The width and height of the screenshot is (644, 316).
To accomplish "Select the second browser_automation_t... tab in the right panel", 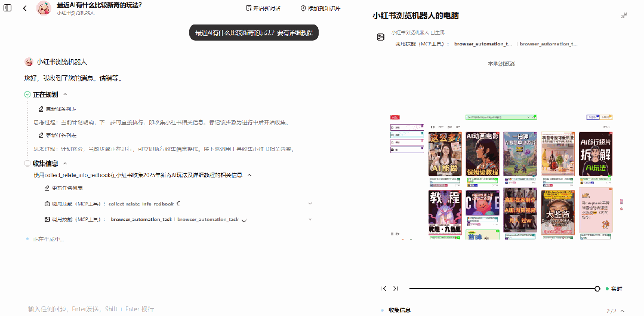I will click(549, 44).
